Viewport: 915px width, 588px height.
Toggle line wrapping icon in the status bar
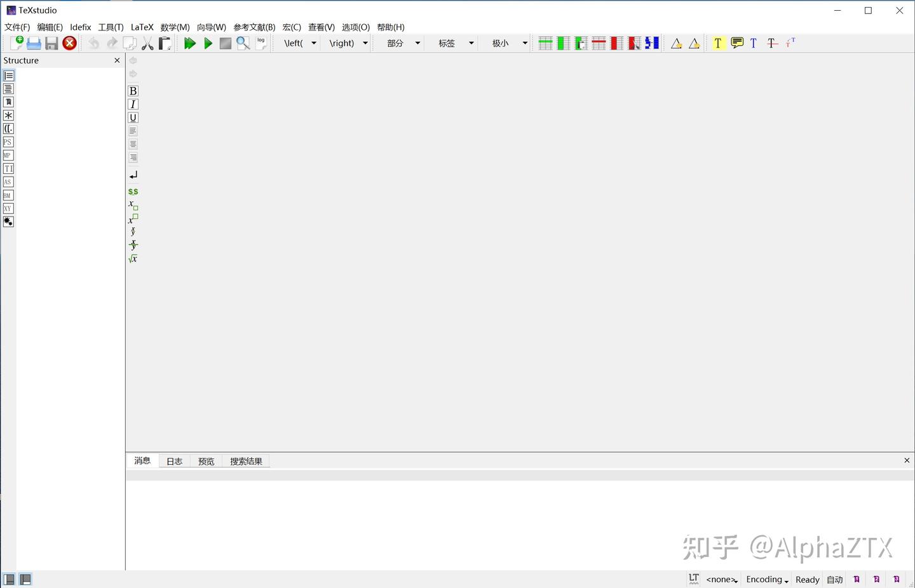[693, 578]
